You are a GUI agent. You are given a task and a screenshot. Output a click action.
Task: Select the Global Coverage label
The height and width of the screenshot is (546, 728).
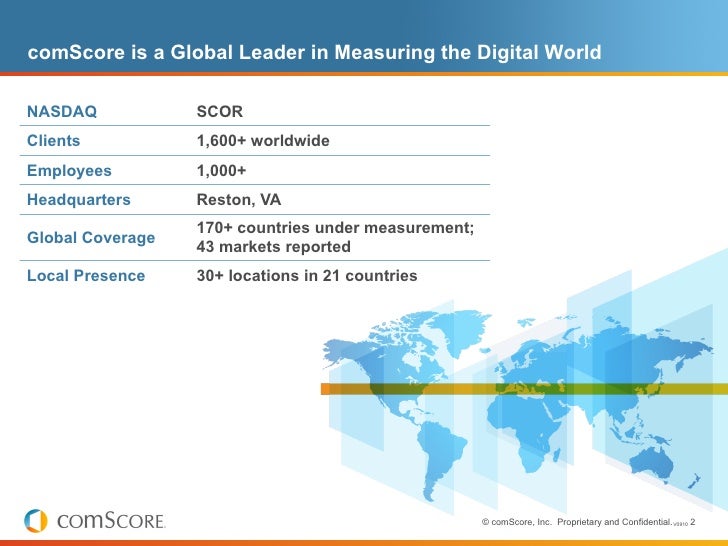coord(91,238)
